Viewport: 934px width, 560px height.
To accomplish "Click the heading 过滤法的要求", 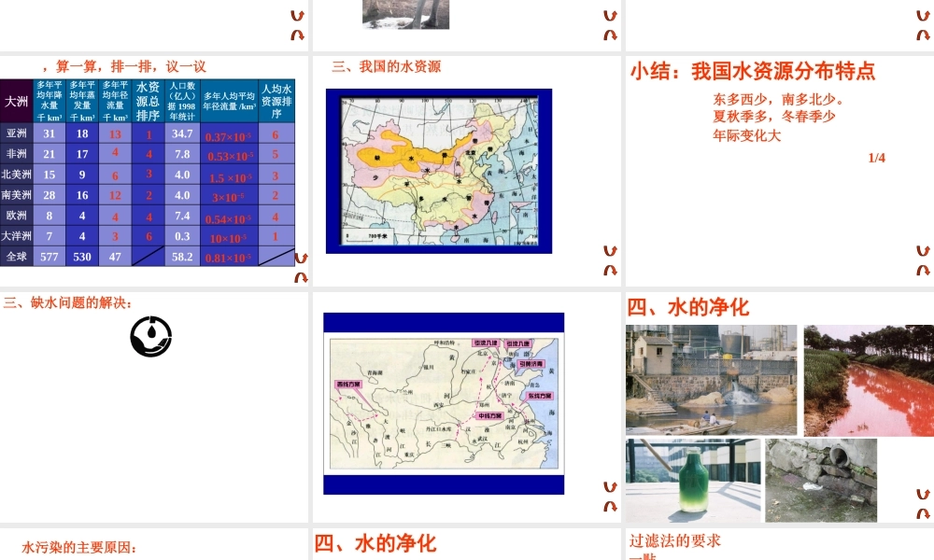I will point(675,541).
